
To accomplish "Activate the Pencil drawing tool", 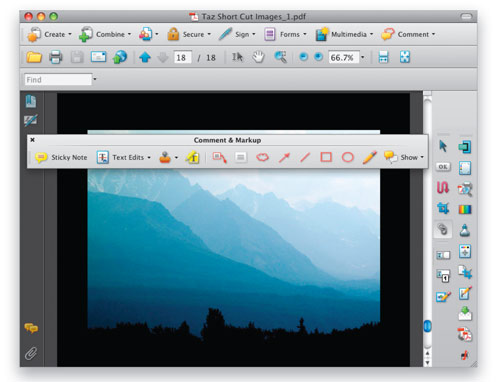I will pyautogui.click(x=370, y=157).
